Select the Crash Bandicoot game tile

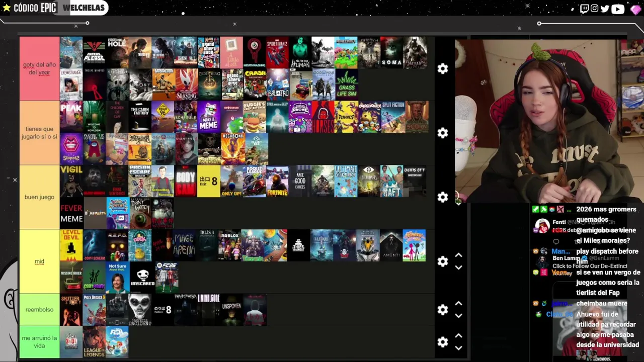point(255,84)
